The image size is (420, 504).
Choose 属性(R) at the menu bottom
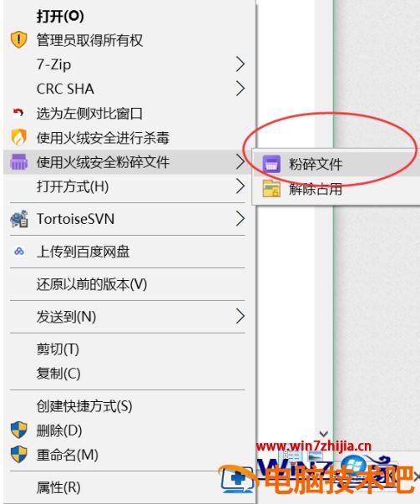(58, 487)
